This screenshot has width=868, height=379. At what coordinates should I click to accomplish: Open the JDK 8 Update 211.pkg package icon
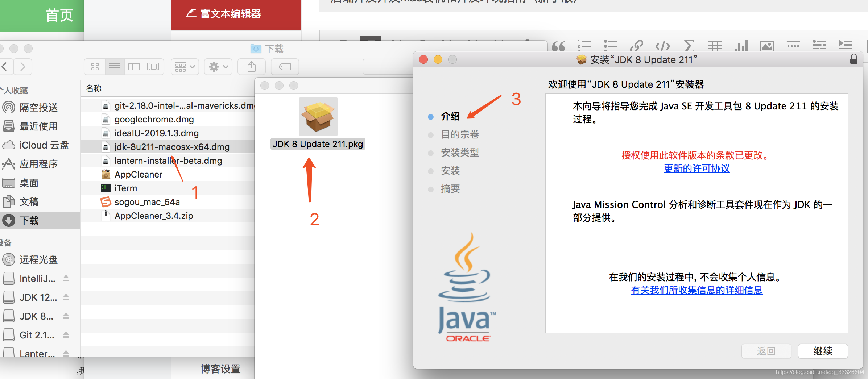coord(318,117)
